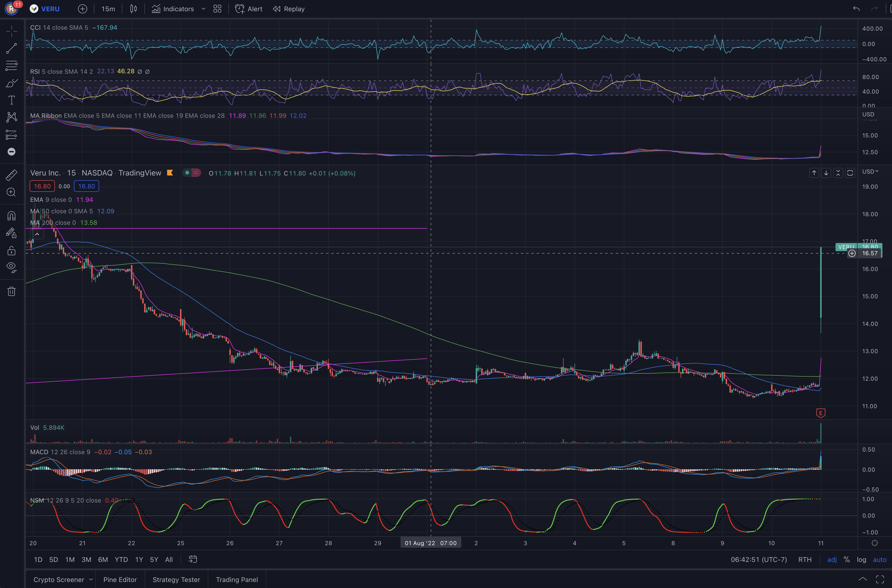Viewport: 892px width, 588px height.
Task: Click the 16.80 sell price box
Action: [x=42, y=186]
